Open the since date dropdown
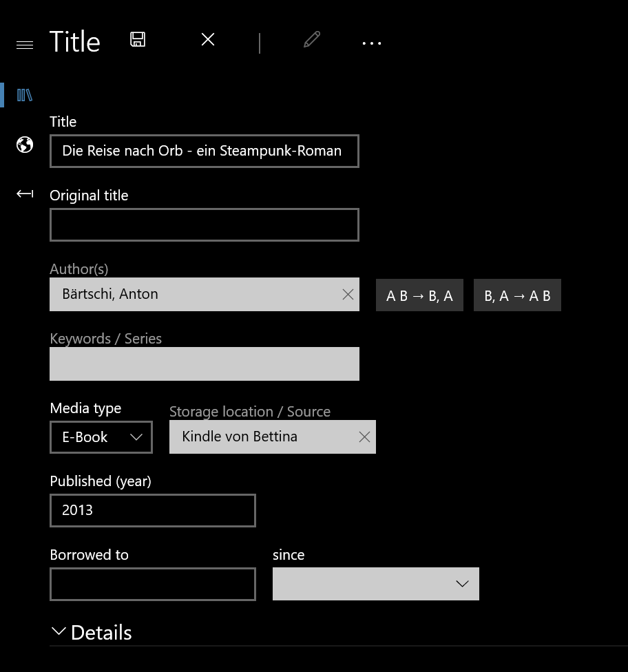 click(x=375, y=584)
